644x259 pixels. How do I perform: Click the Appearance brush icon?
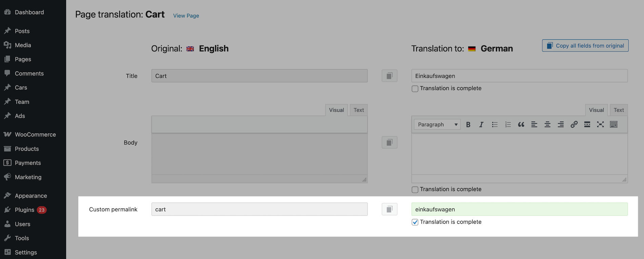pos(7,196)
